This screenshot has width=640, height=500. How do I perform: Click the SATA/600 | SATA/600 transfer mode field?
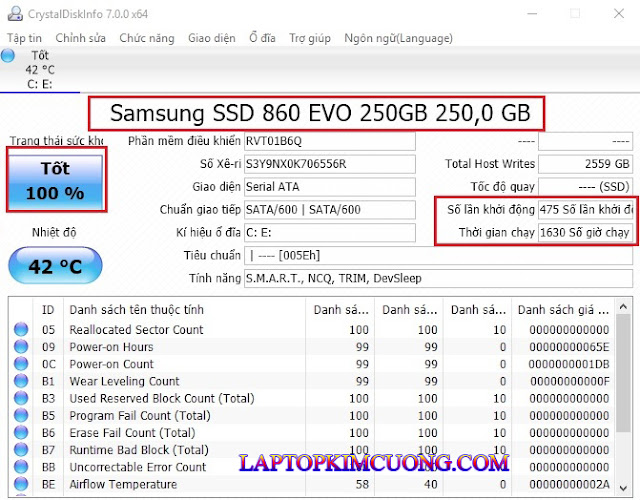pyautogui.click(x=330, y=210)
